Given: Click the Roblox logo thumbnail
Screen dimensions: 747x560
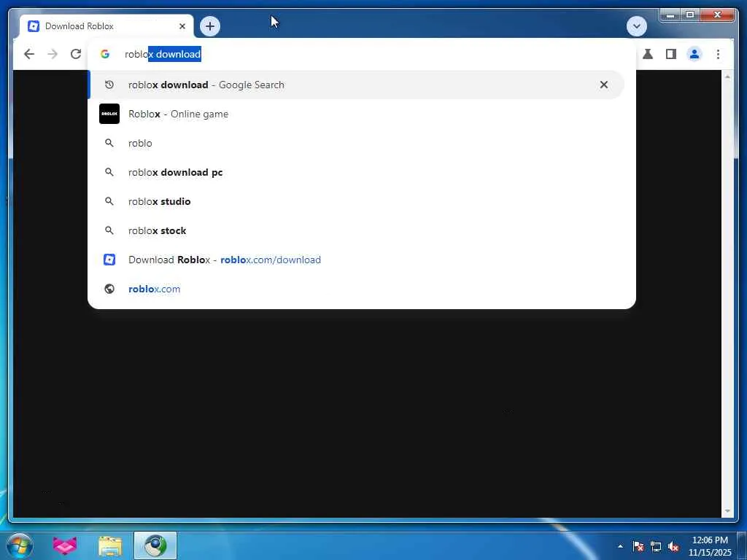Looking at the screenshot, I should 109,114.
